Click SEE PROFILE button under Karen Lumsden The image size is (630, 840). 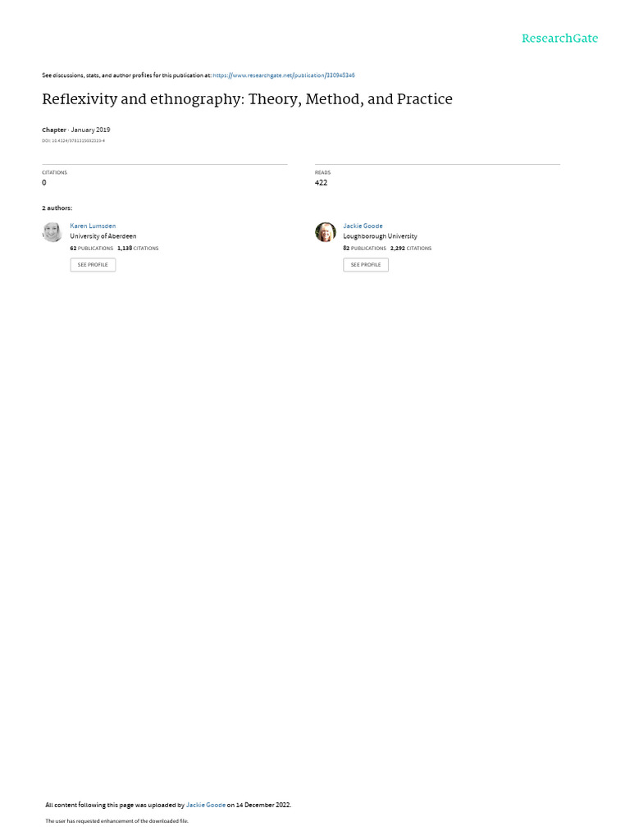93,265
